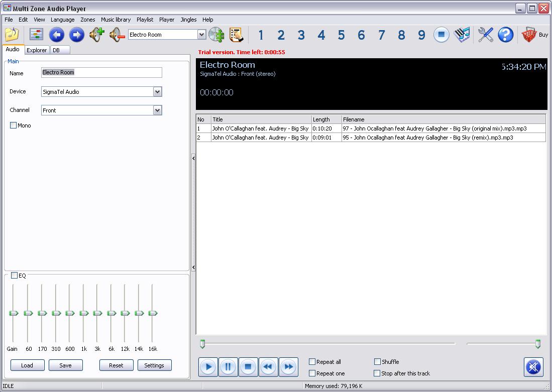Open settings via the tools icon

pyautogui.click(x=485, y=35)
